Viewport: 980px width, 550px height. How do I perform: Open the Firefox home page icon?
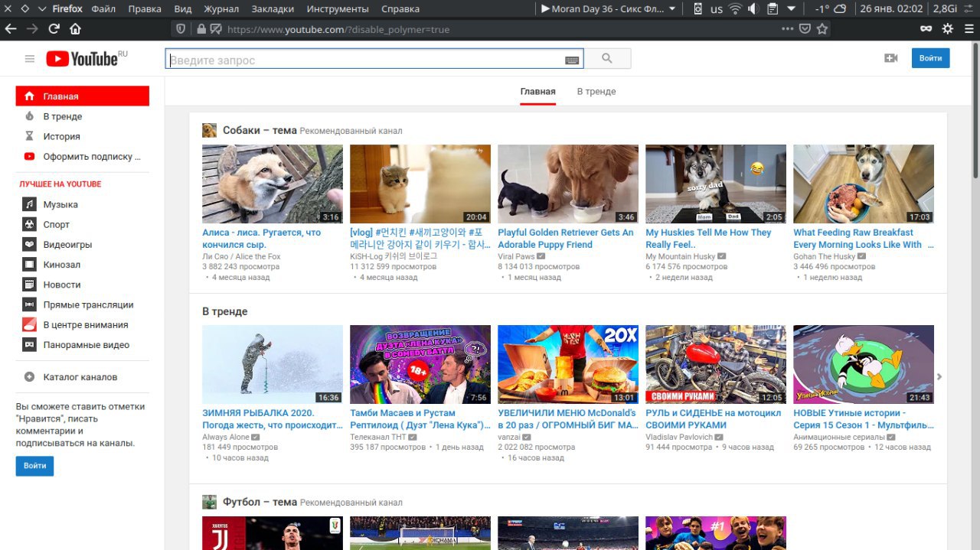click(75, 29)
